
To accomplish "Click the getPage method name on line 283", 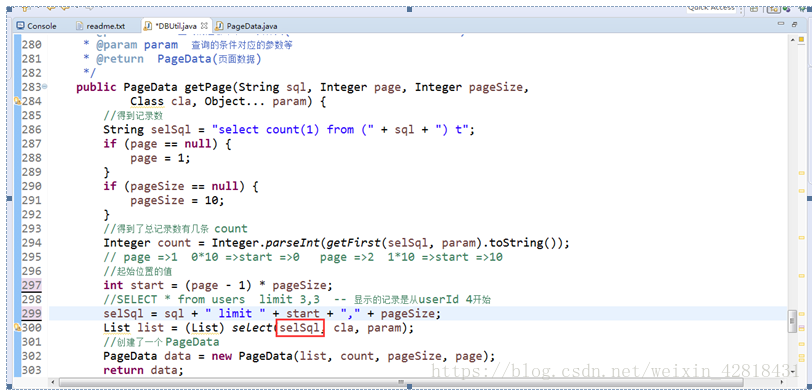I will tap(208, 88).
